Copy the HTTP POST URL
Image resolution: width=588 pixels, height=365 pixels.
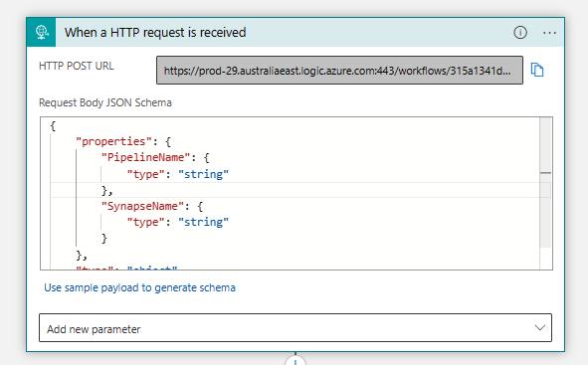(x=537, y=70)
